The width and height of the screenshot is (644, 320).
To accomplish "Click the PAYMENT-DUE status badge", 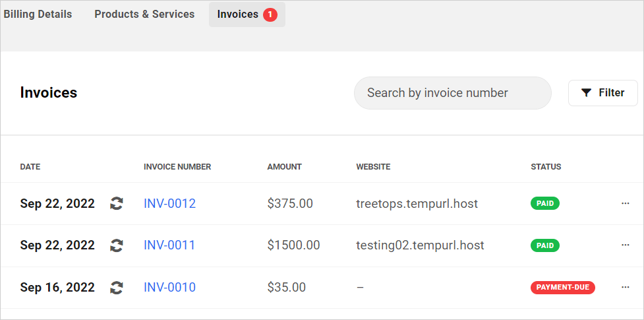I will pyautogui.click(x=562, y=288).
